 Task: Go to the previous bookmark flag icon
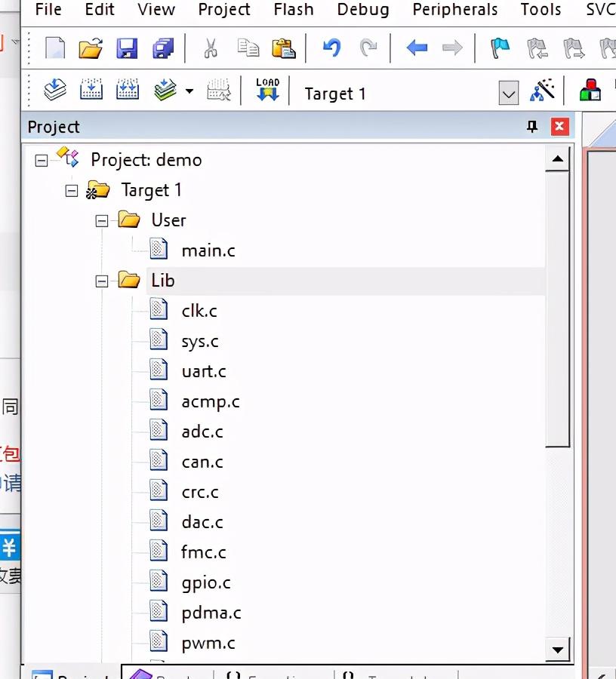pos(537,48)
